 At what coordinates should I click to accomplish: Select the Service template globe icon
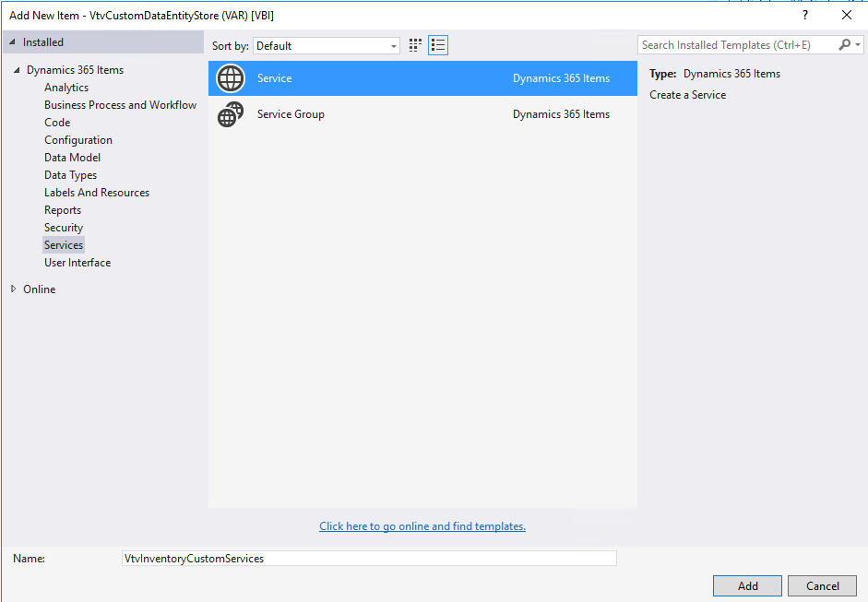point(231,78)
